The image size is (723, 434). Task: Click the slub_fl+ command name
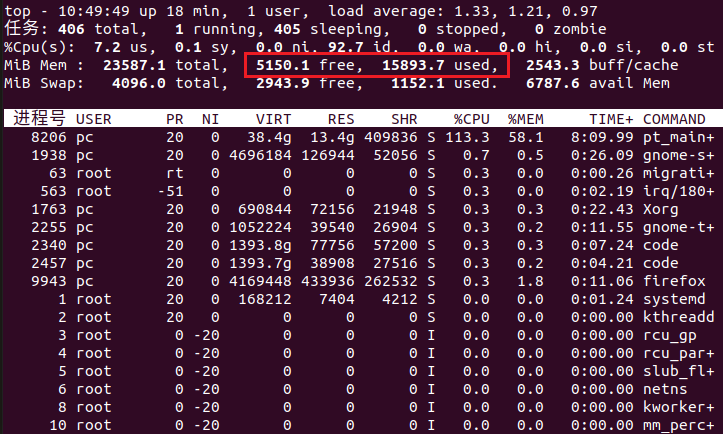pyautogui.click(x=679, y=371)
